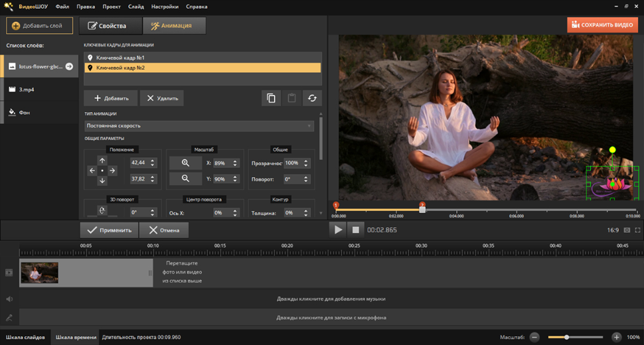Image resolution: width=644 pixels, height=345 pixels.
Task: Move layer position right with arrow
Action: tap(112, 171)
